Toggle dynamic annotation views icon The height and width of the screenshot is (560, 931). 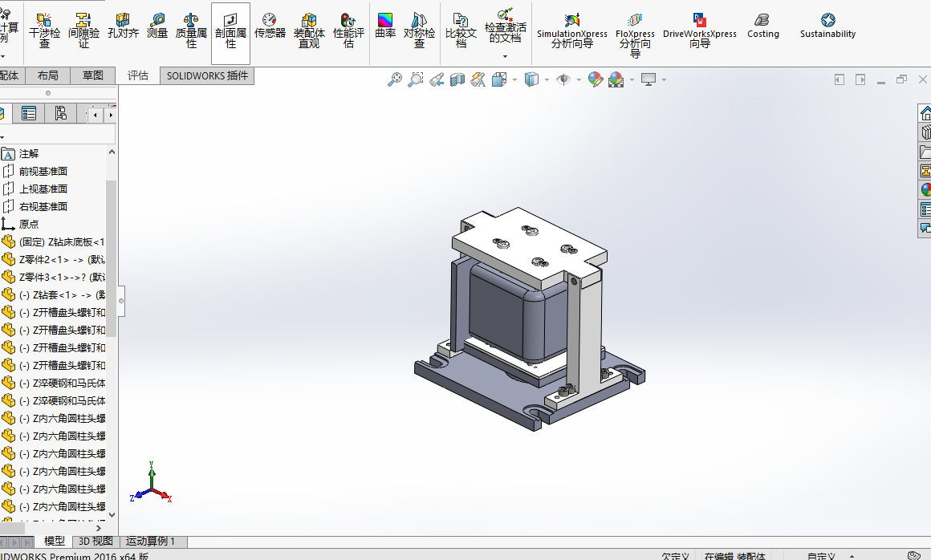[478, 79]
